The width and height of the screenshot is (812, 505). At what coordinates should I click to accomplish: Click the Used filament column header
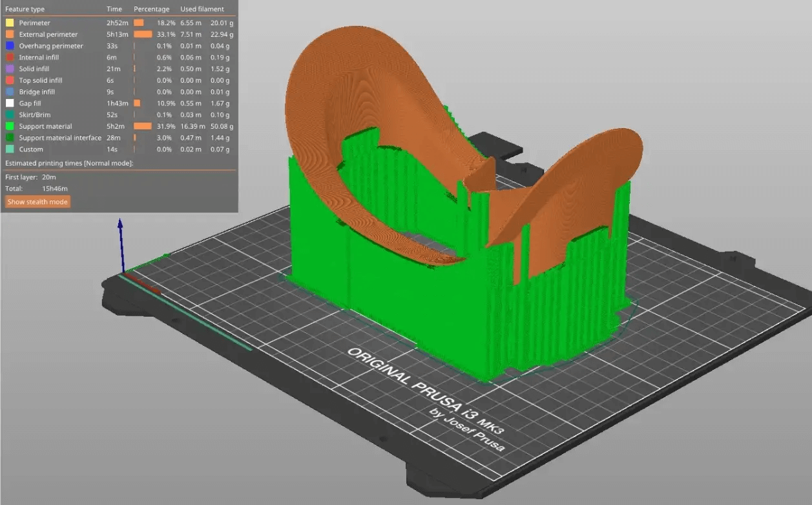tap(202, 9)
